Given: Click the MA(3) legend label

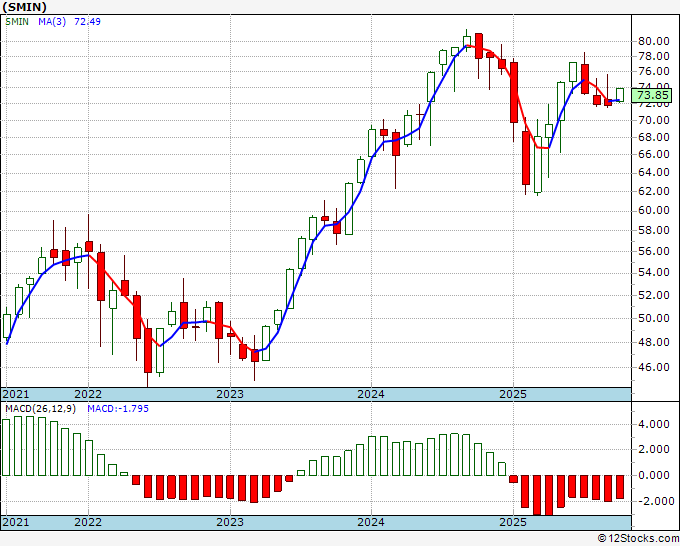Looking at the screenshot, I should coord(52,21).
